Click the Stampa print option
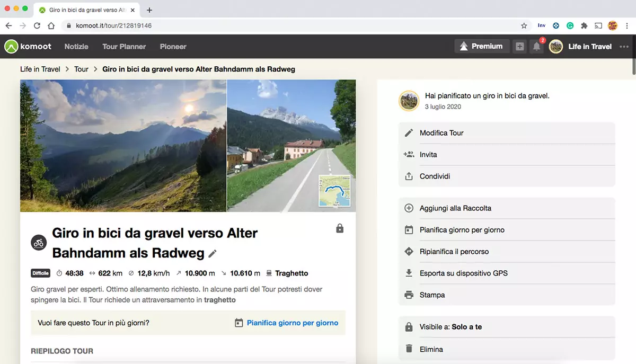This screenshot has width=636, height=364. pyautogui.click(x=507, y=295)
